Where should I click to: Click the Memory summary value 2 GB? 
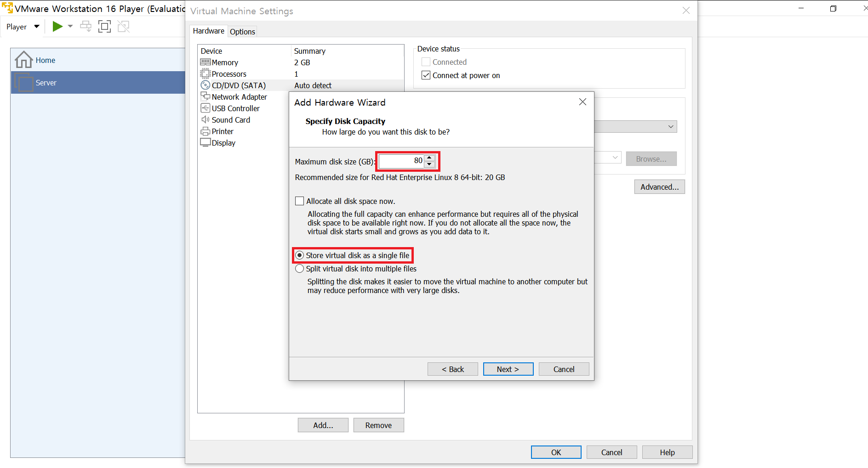[x=302, y=62]
